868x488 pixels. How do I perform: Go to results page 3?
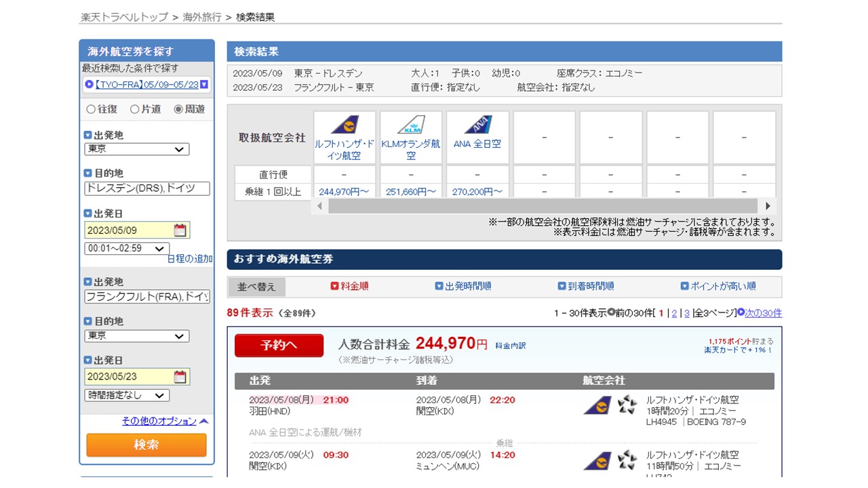click(x=687, y=313)
